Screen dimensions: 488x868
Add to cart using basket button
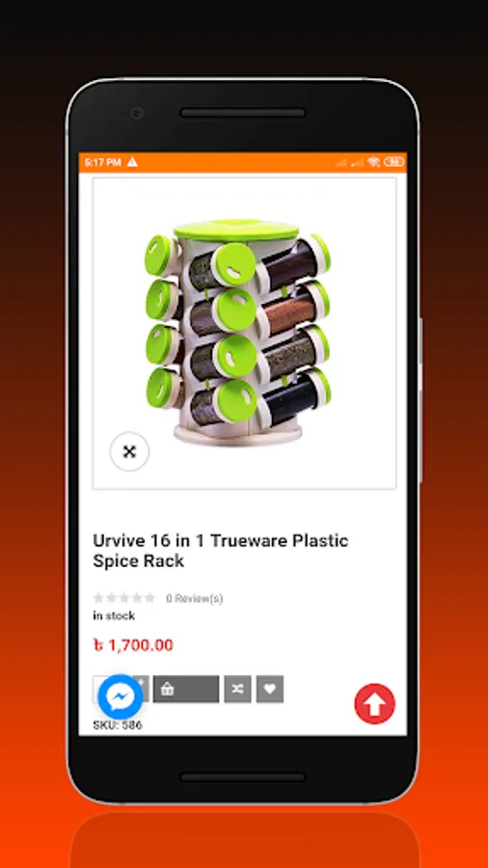pyautogui.click(x=186, y=689)
